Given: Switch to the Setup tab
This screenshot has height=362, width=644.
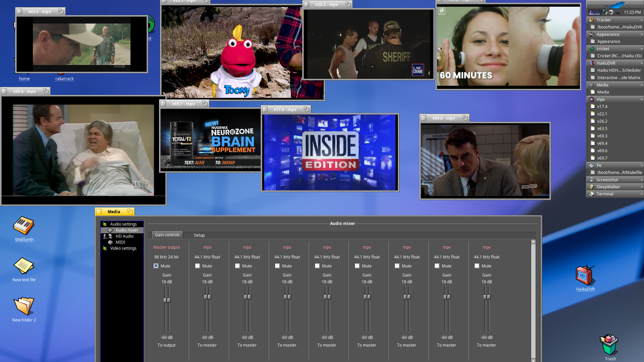Looking at the screenshot, I should coord(199,235).
